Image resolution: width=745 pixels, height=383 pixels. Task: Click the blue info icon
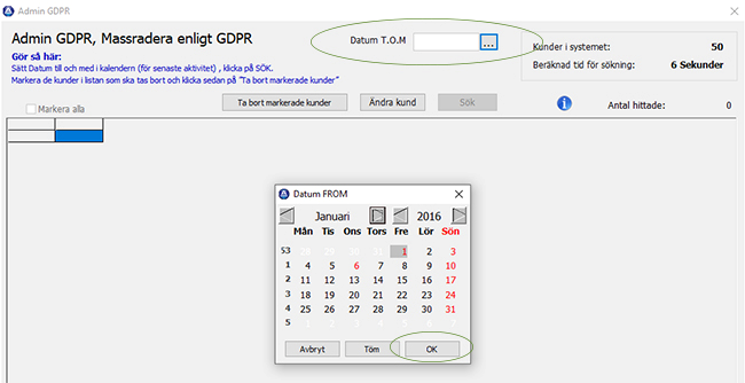click(x=564, y=103)
